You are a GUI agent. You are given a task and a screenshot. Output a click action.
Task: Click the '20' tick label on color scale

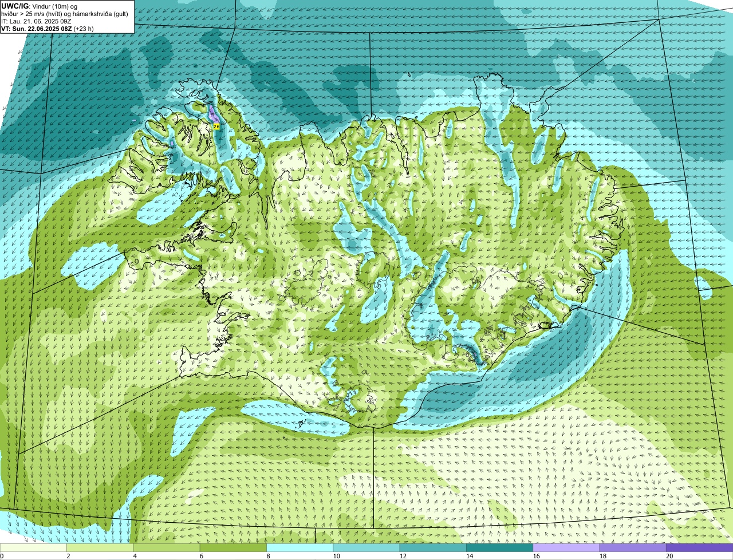click(x=669, y=556)
